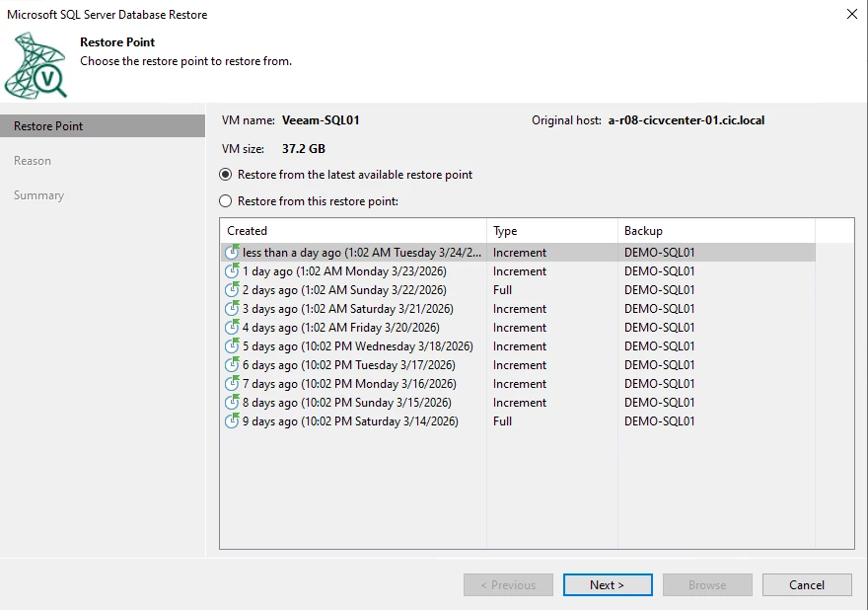The width and height of the screenshot is (868, 610).
Task: Go to the Reason wizard step
Action: [x=33, y=161]
